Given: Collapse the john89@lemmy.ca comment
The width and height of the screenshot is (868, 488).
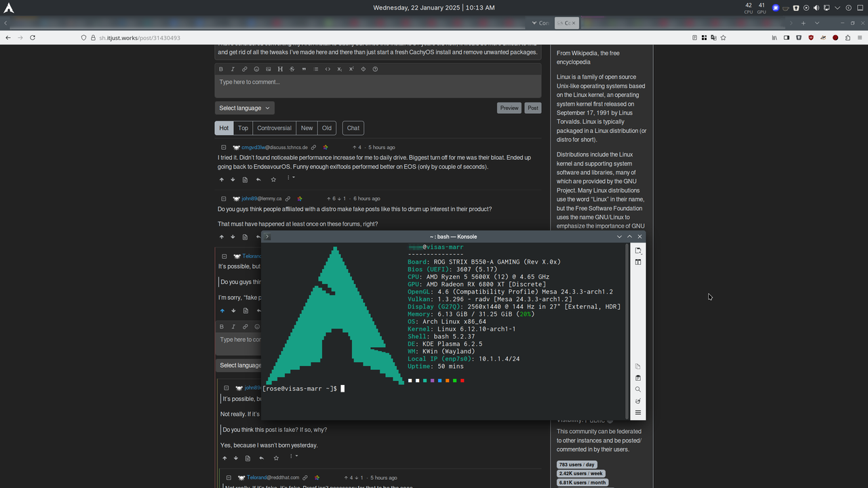Looking at the screenshot, I should [223, 199].
